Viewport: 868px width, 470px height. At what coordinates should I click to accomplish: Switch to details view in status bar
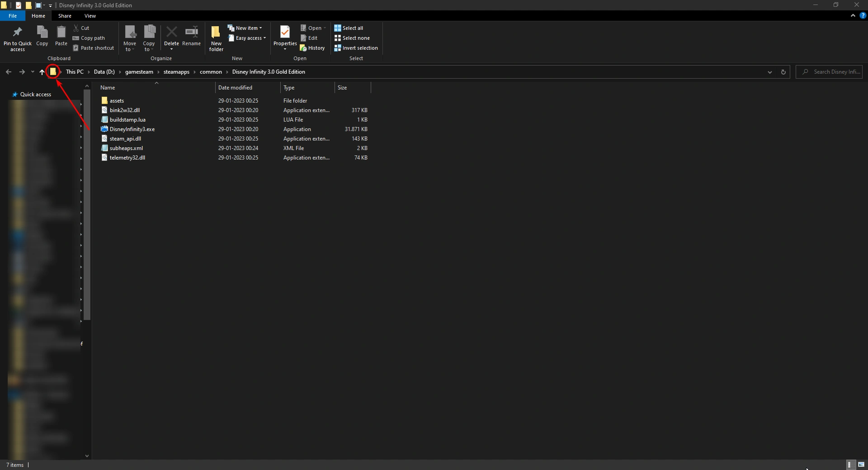850,465
